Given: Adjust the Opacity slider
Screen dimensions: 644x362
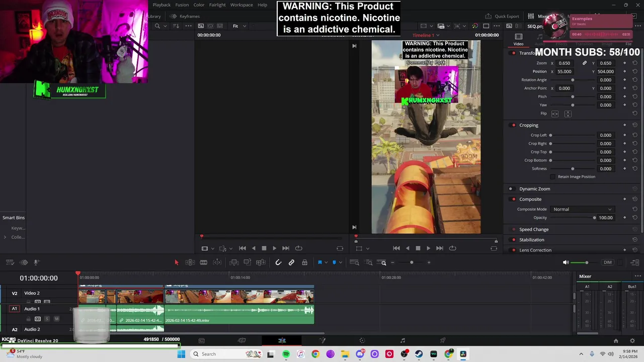Looking at the screenshot, I should 573,218.
